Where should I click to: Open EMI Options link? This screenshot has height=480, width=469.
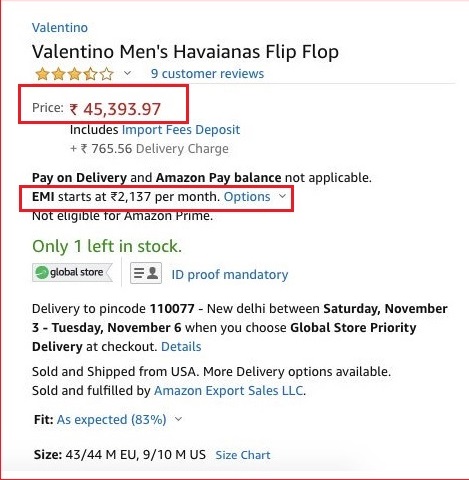pyautogui.click(x=247, y=197)
